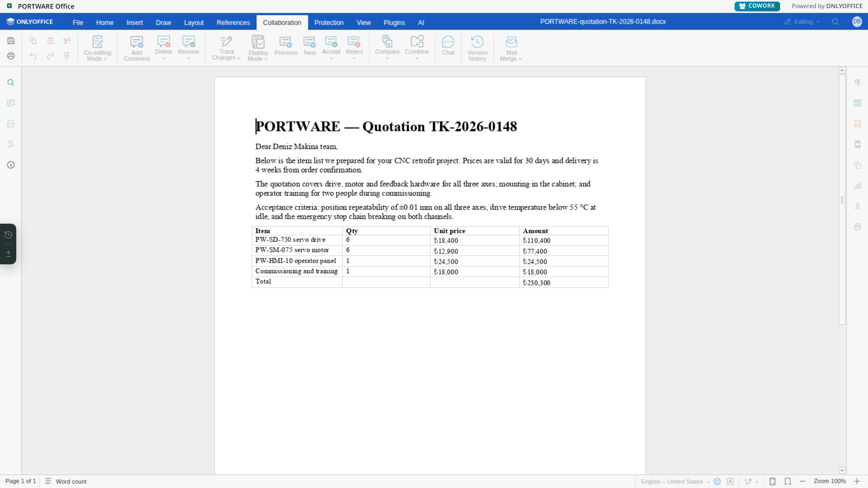Image resolution: width=868 pixels, height=488 pixels.
Task: Open the Protection tab
Action: 329,23
